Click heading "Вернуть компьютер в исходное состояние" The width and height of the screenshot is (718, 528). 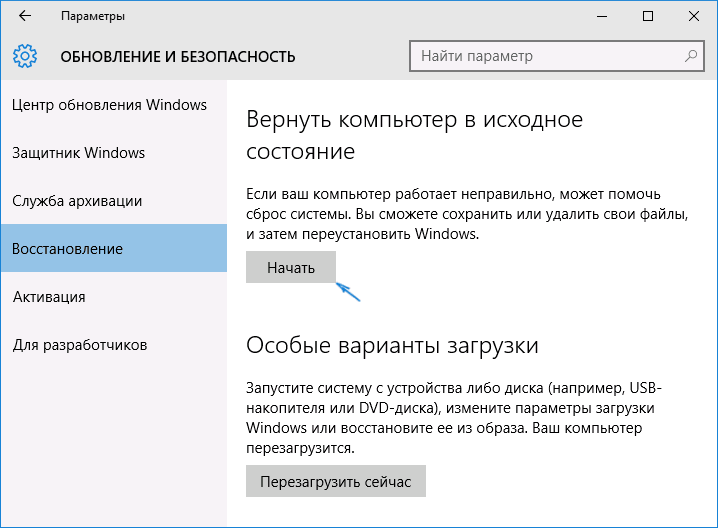click(414, 136)
